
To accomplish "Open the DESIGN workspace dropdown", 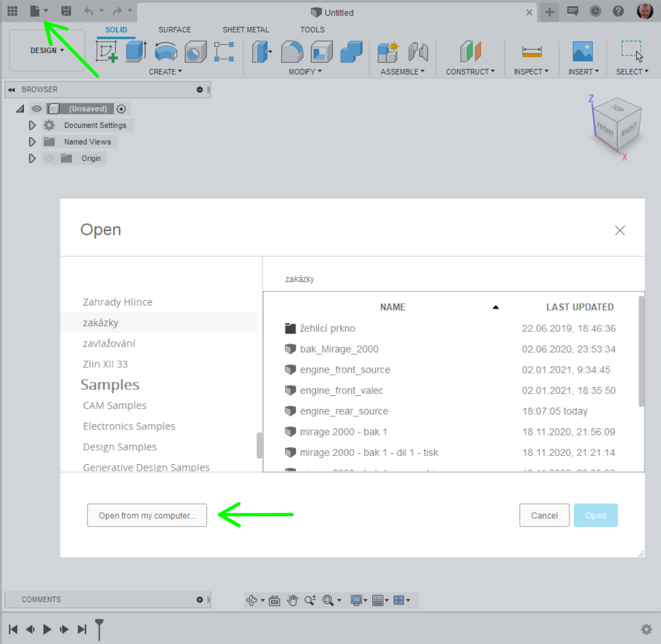I will pos(47,51).
